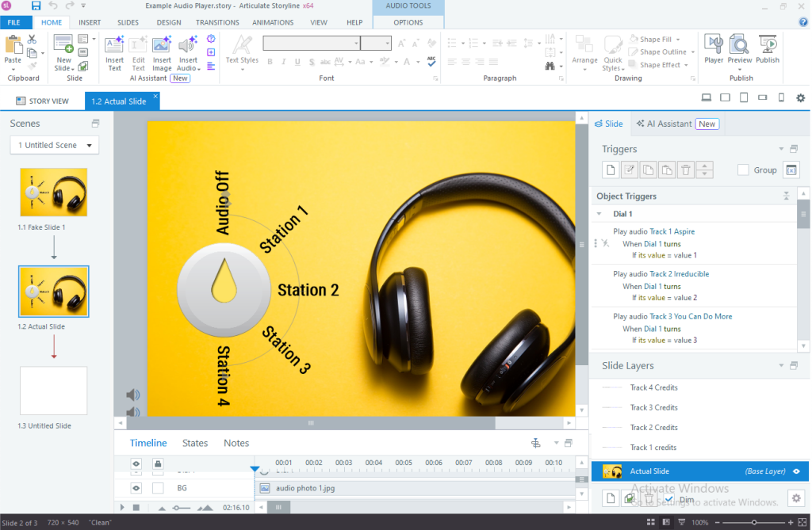Edit the selected trigger icon
This screenshot has width=812, height=530.
click(x=629, y=170)
